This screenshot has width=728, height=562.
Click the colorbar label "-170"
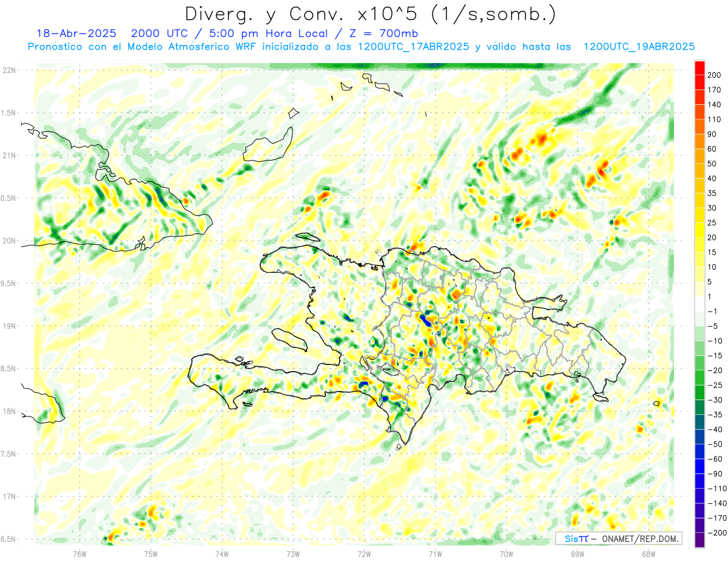coord(718,518)
